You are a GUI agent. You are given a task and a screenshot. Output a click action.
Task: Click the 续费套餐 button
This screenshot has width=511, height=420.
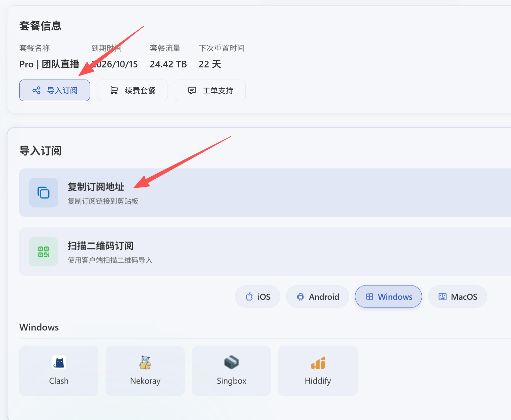(x=132, y=90)
